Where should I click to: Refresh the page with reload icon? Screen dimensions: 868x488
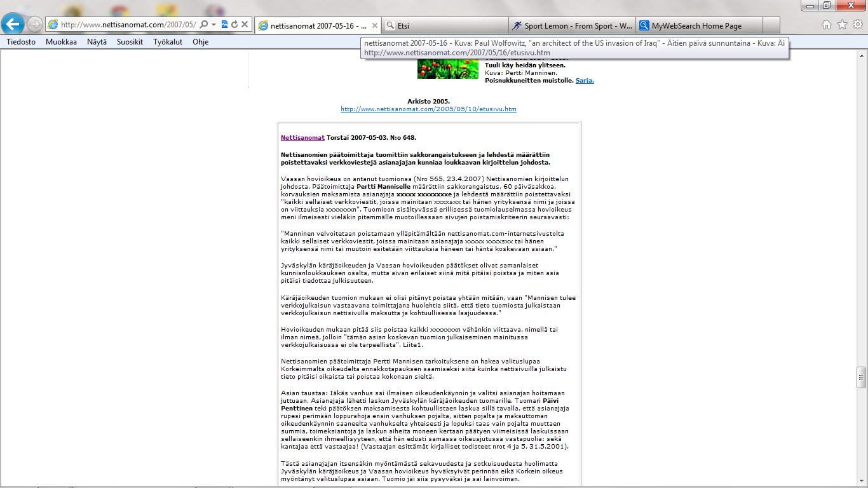pyautogui.click(x=234, y=24)
